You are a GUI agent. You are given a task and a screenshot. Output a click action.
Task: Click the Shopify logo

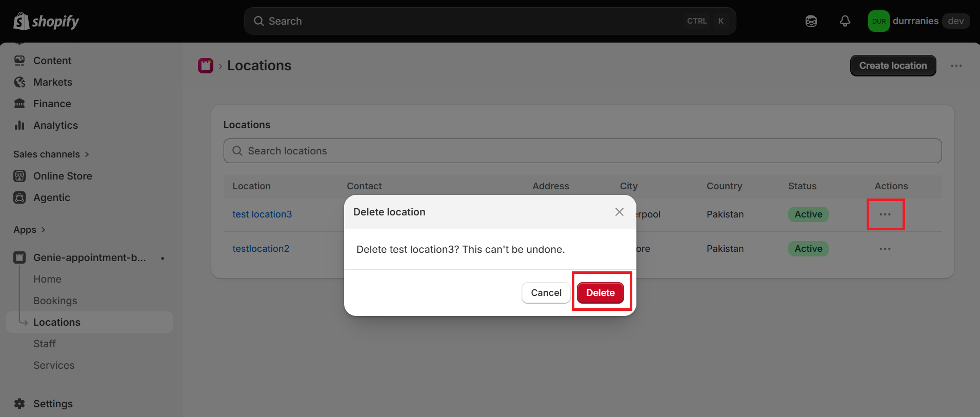tap(46, 21)
